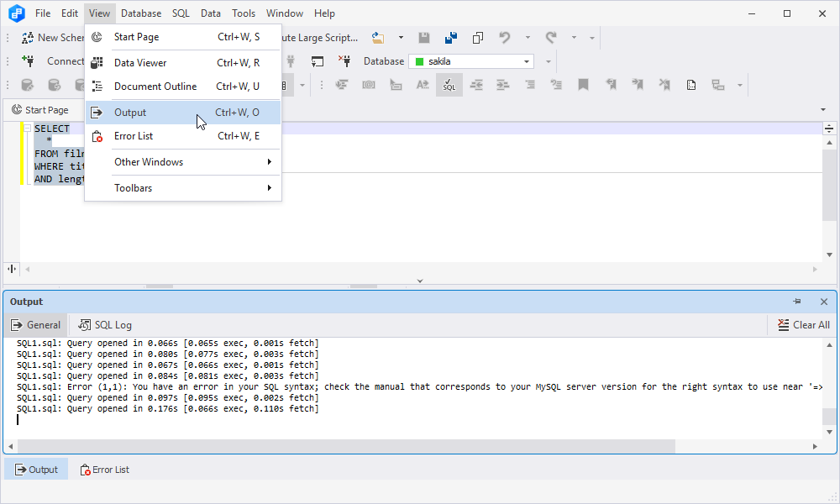Open the Database menu
Viewport: 840px width, 504px height.
coord(141,13)
